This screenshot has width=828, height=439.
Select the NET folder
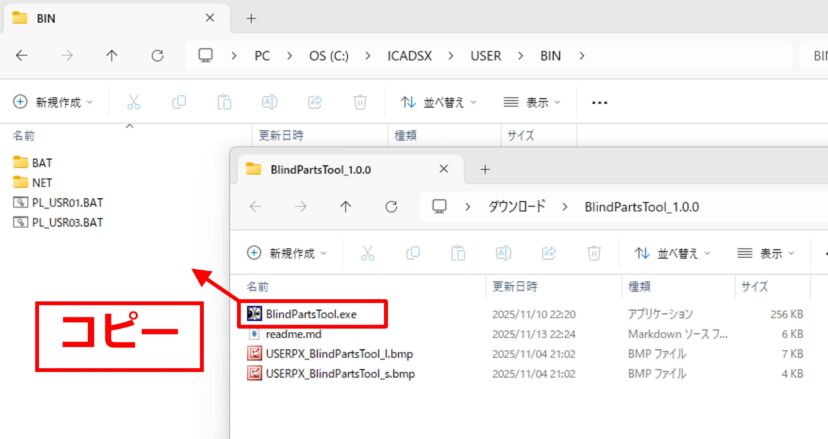[x=42, y=182]
